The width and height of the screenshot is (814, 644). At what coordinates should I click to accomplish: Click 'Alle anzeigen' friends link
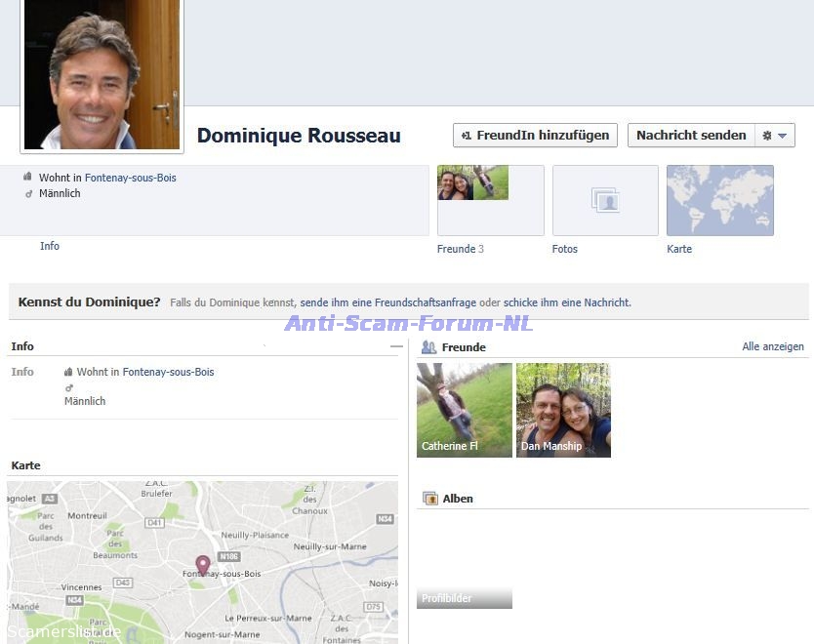(772, 346)
